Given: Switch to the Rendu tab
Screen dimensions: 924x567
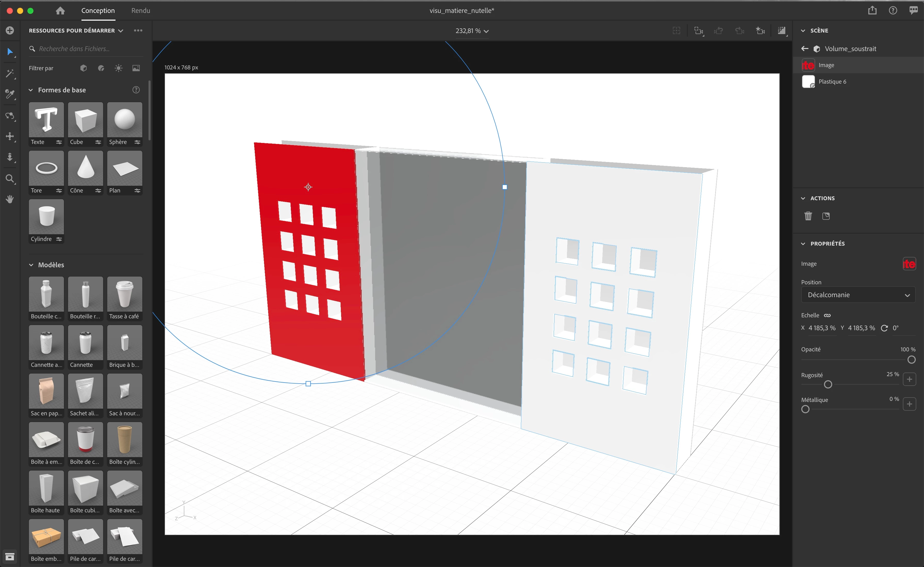Looking at the screenshot, I should pyautogui.click(x=141, y=11).
